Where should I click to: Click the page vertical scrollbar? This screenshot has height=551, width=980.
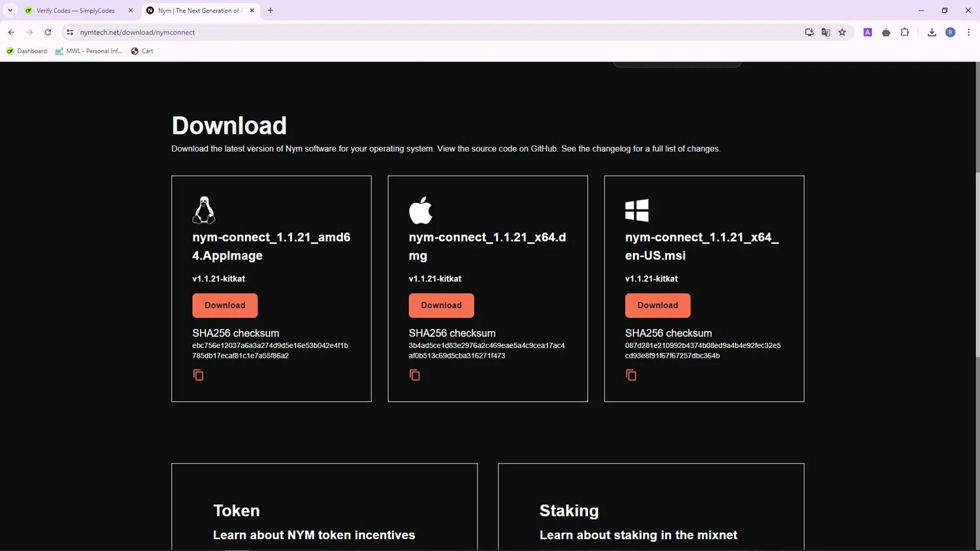(977, 264)
